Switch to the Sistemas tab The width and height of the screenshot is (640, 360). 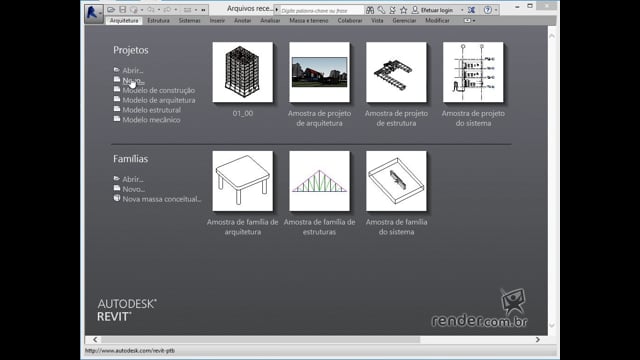click(x=189, y=20)
